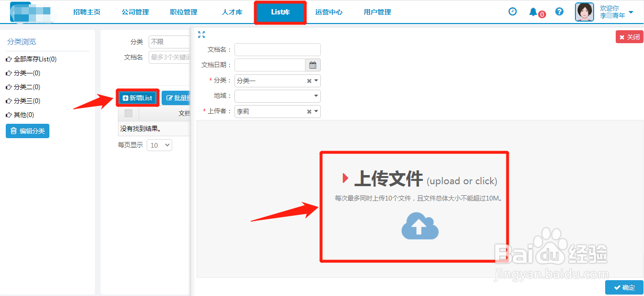Image resolution: width=644 pixels, height=296 pixels.
Task: Click the 文档名 text input field
Action: [277, 49]
